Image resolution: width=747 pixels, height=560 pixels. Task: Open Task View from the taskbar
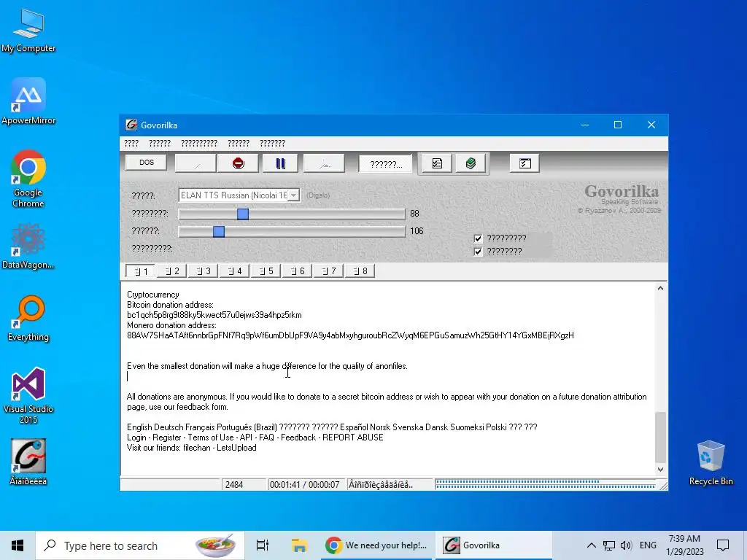(x=263, y=545)
